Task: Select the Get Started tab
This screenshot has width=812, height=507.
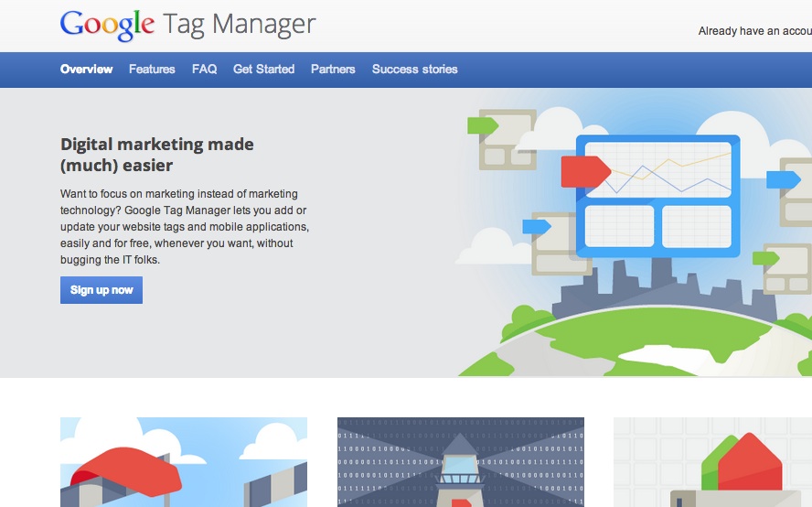Action: [263, 69]
